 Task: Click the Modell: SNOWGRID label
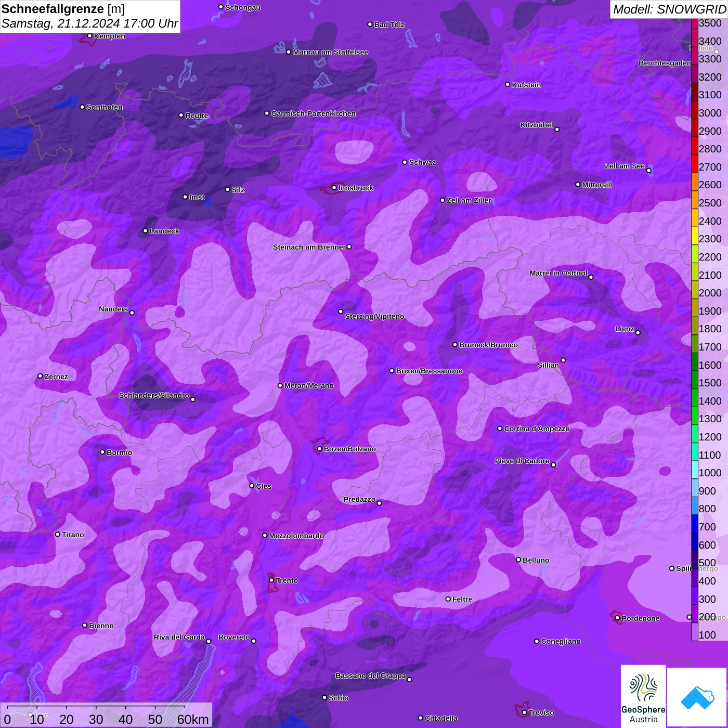[x=669, y=9]
